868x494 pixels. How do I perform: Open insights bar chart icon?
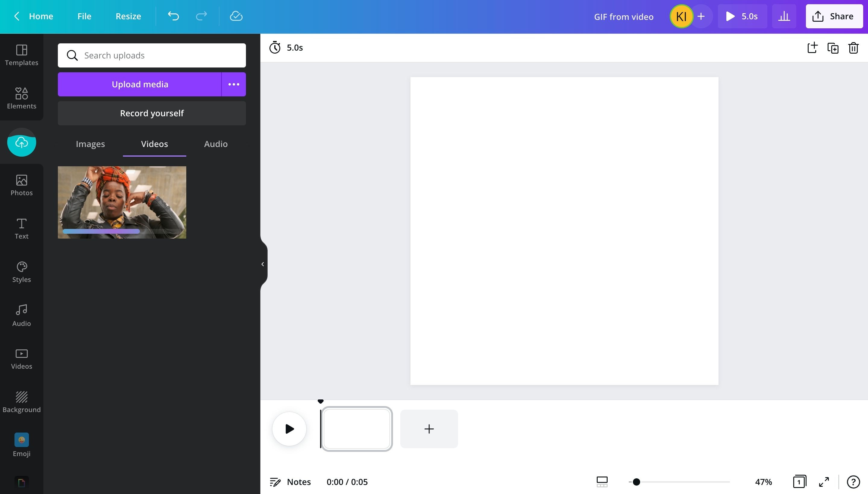tap(784, 16)
